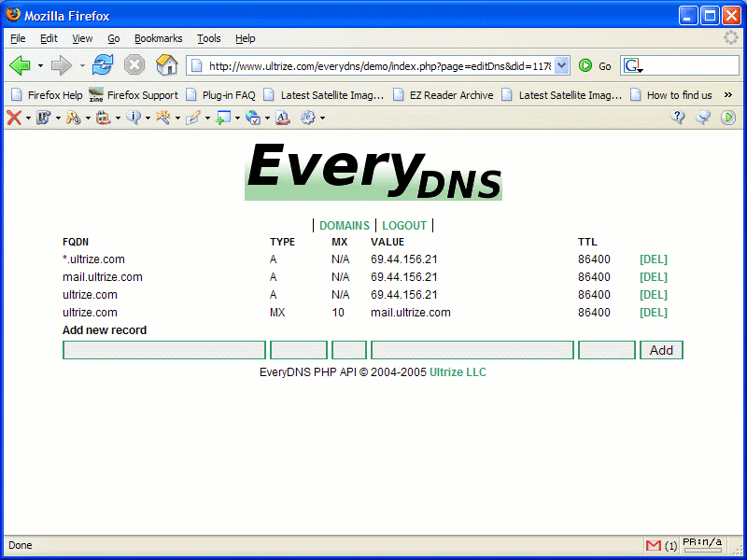Focus the FQDN field for new record
747x560 pixels.
164,350
